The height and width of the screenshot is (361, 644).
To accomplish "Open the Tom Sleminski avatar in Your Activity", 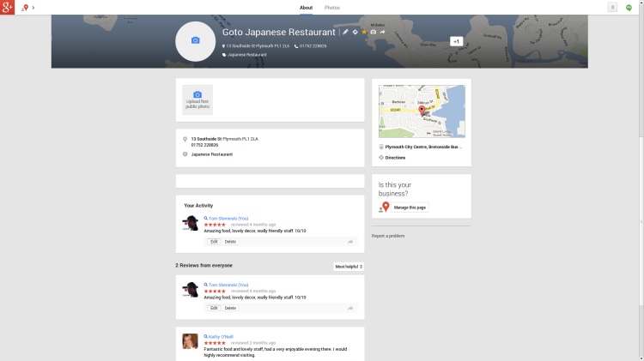I will click(x=190, y=223).
